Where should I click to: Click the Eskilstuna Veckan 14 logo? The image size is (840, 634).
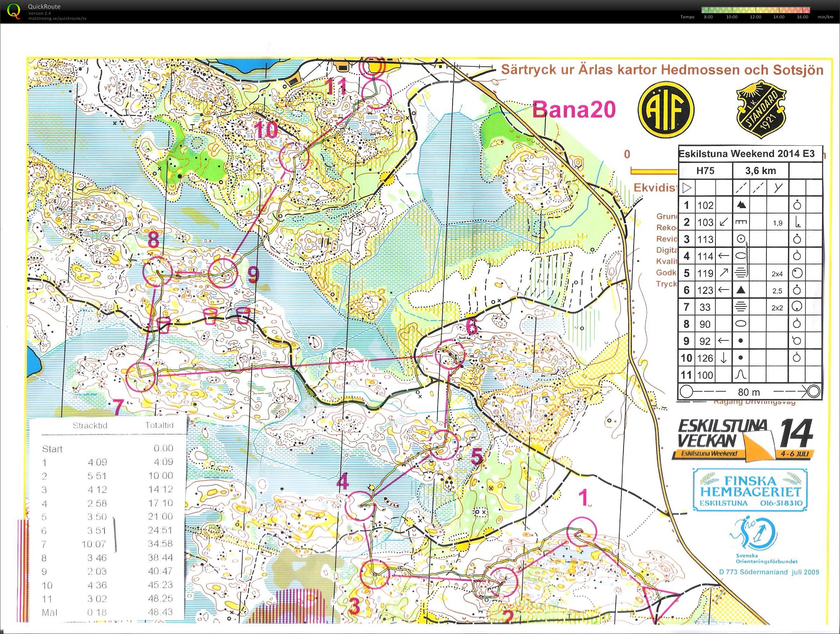pyautogui.click(x=743, y=440)
